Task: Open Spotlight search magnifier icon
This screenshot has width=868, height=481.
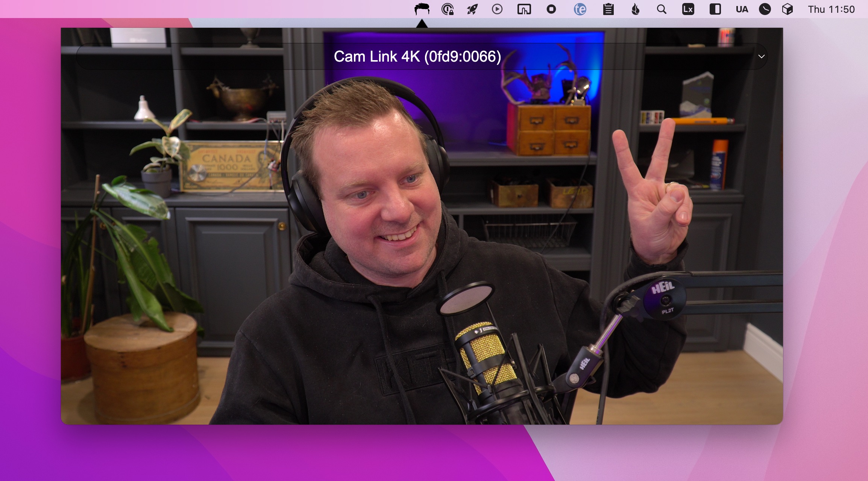Action: pos(662,9)
